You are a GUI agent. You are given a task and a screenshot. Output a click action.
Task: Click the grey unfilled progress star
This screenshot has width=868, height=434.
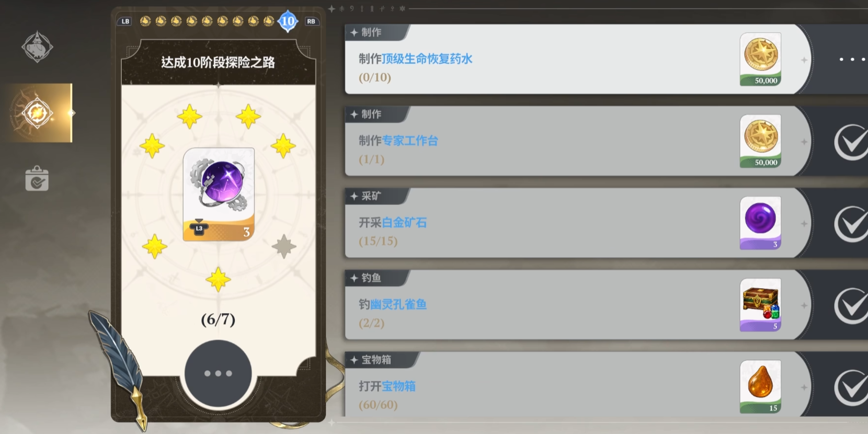pos(284,246)
